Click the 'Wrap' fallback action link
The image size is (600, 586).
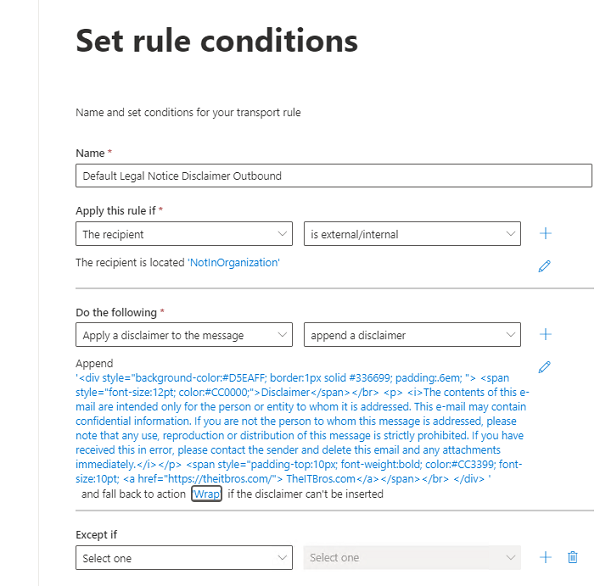click(207, 494)
